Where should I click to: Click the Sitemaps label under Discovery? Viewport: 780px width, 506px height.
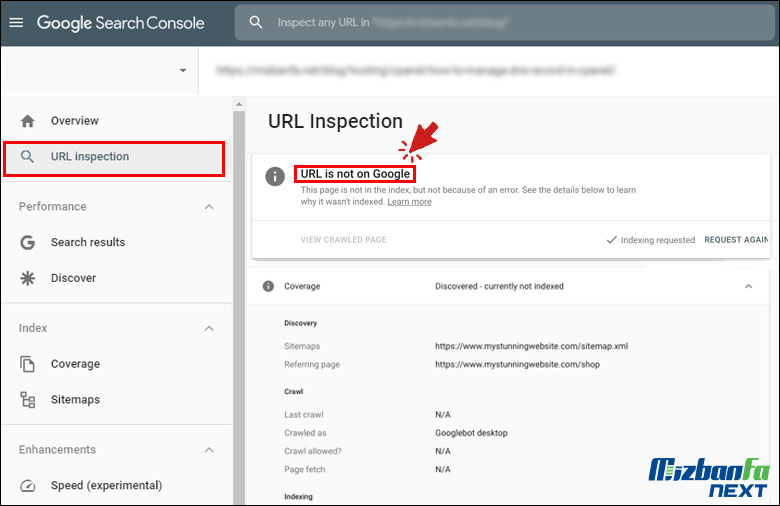coord(302,346)
